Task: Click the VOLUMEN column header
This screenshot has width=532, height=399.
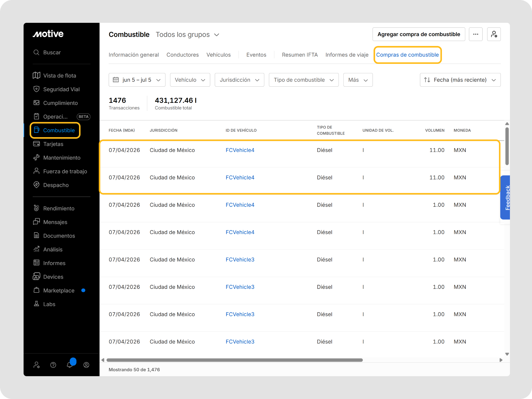Action: pos(435,130)
